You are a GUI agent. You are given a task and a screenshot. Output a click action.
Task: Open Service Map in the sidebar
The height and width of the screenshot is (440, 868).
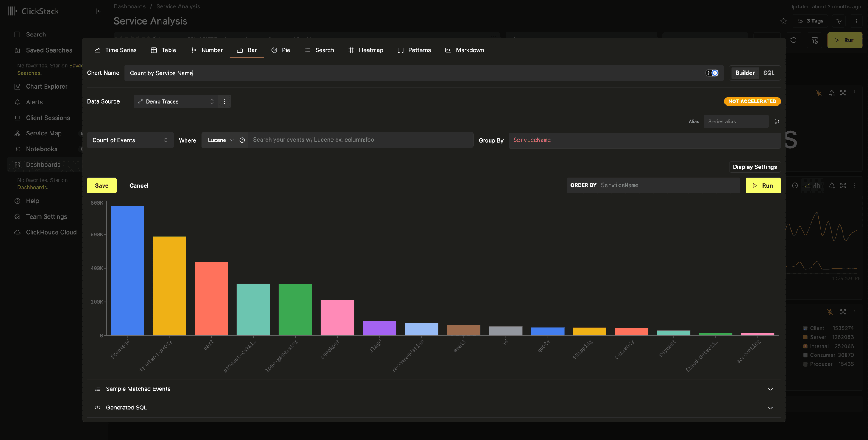click(44, 133)
